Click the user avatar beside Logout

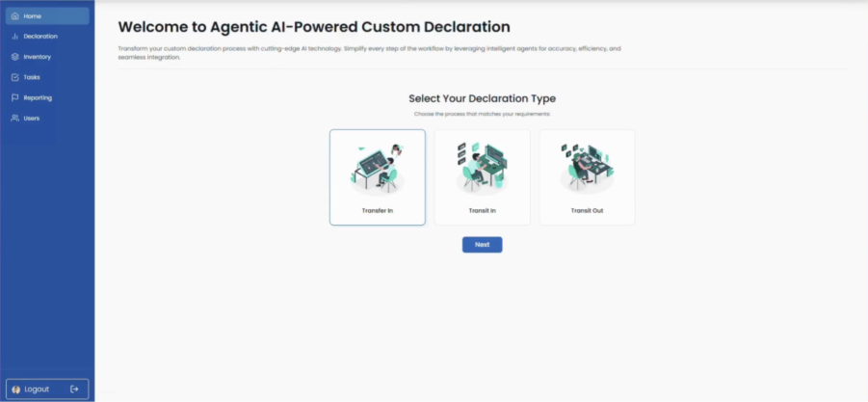point(15,389)
